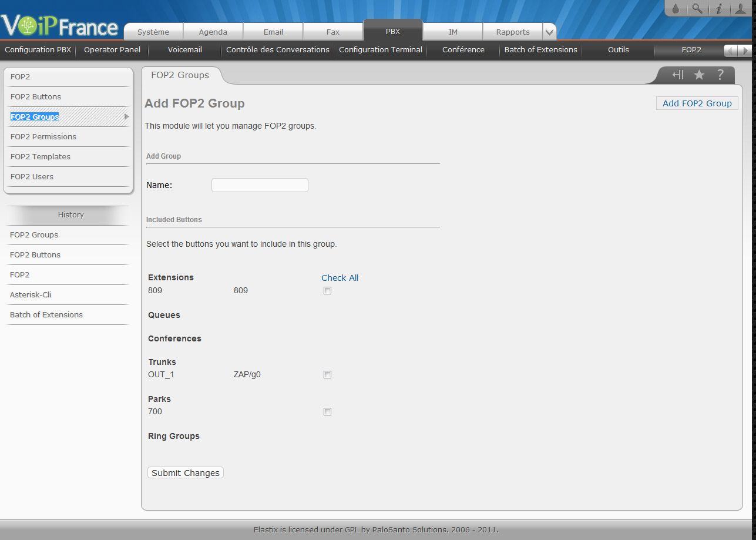Collapse the side panel with the arrow-bar icon

coord(678,75)
